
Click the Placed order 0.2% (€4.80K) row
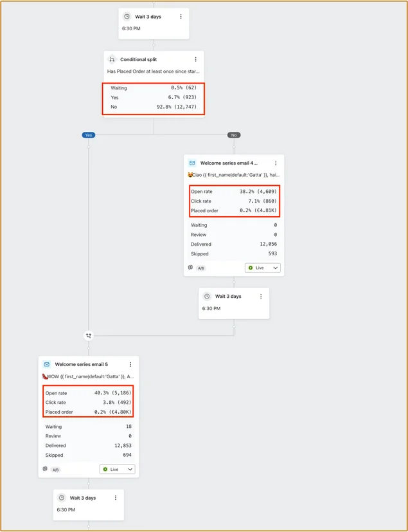[89, 412]
